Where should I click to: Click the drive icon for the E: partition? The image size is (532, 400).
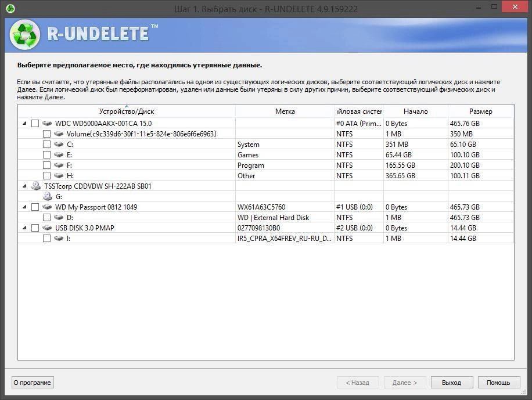(58, 154)
